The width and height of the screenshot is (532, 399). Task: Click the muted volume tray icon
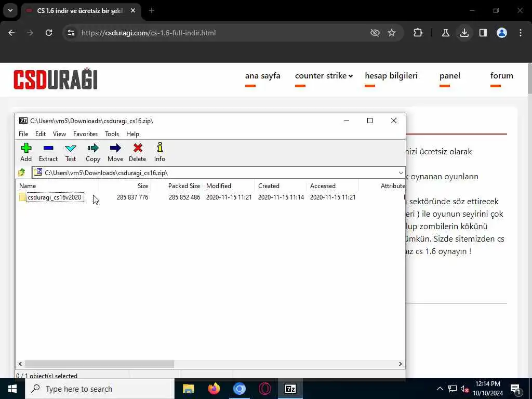click(464, 389)
